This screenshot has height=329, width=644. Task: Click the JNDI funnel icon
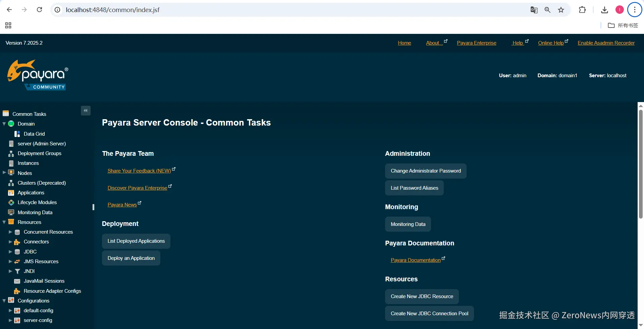click(17, 271)
